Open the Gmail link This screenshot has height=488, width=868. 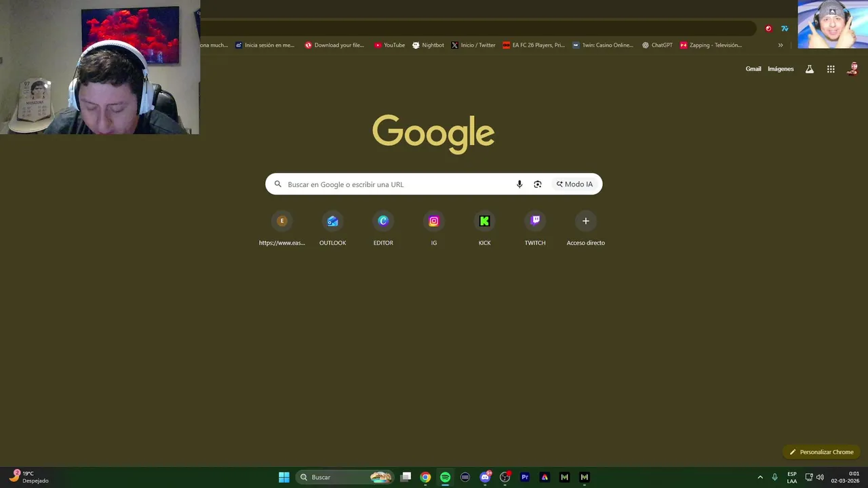tap(753, 69)
